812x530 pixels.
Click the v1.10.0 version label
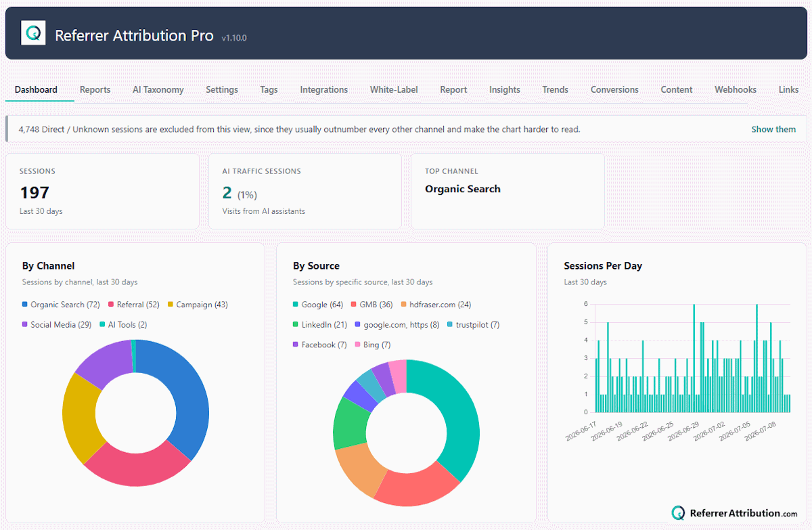234,38
